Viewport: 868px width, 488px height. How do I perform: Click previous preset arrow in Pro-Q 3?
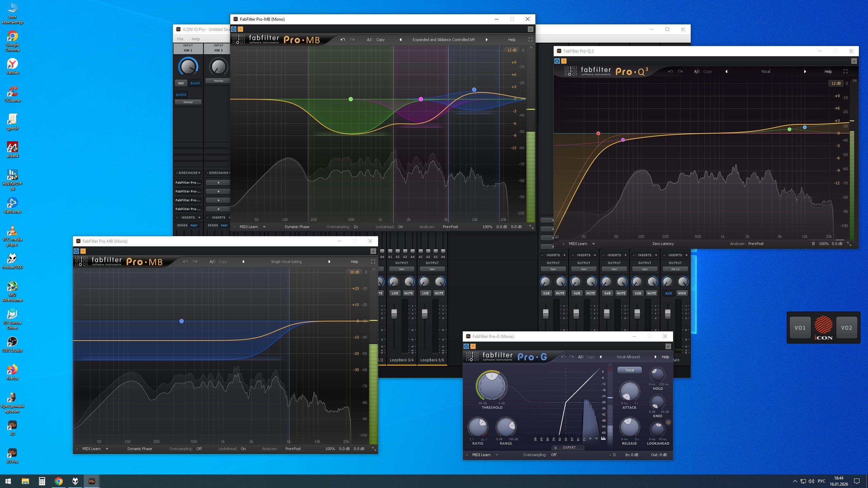[726, 72]
